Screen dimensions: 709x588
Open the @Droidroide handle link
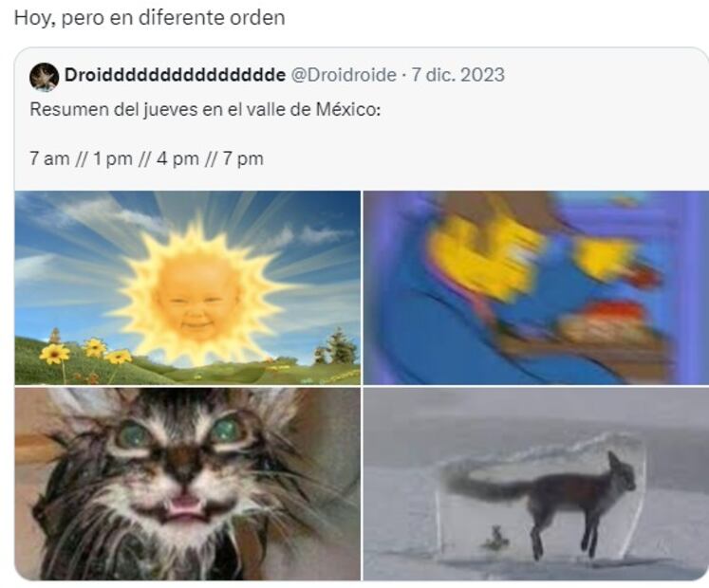coord(344,75)
